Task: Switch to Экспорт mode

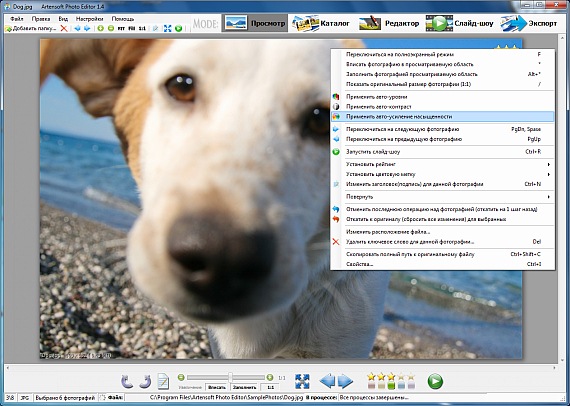Action: (x=529, y=23)
